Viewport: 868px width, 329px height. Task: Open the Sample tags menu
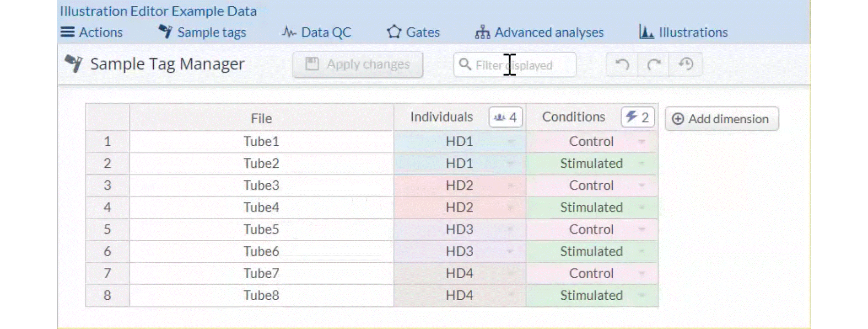(x=202, y=32)
